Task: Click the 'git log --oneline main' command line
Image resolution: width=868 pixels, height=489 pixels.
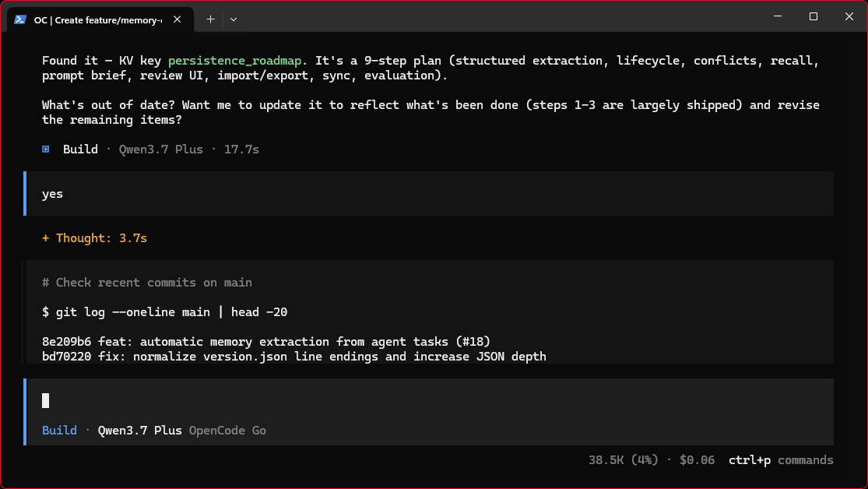Action: click(x=165, y=311)
